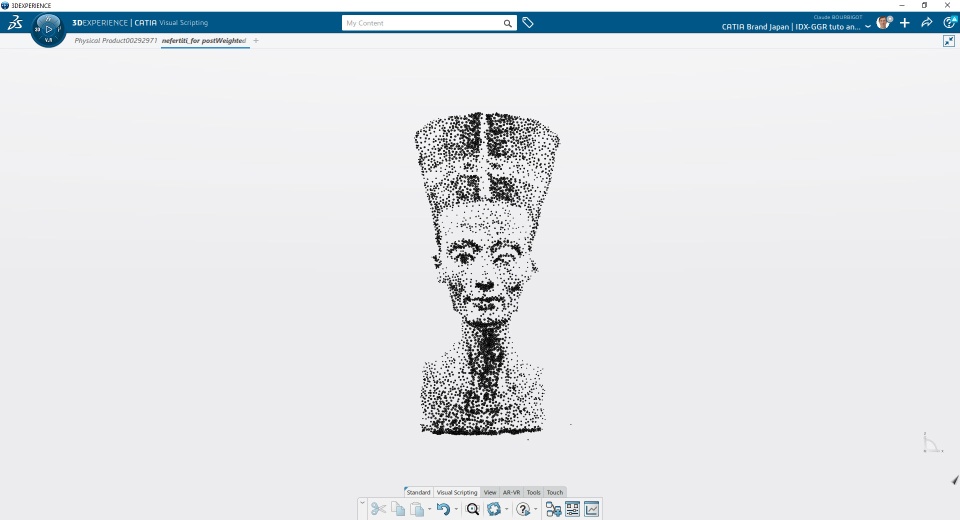Switch to the View action bar tab
This screenshot has width=960, height=520.
(x=490, y=492)
